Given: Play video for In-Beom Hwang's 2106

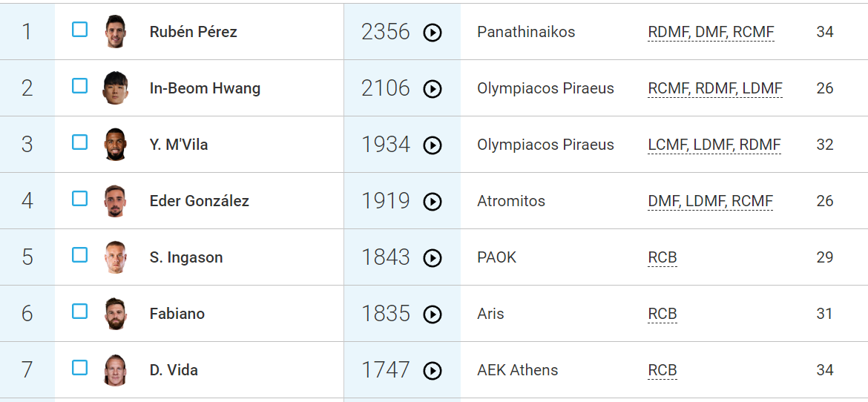Looking at the screenshot, I should 433,89.
